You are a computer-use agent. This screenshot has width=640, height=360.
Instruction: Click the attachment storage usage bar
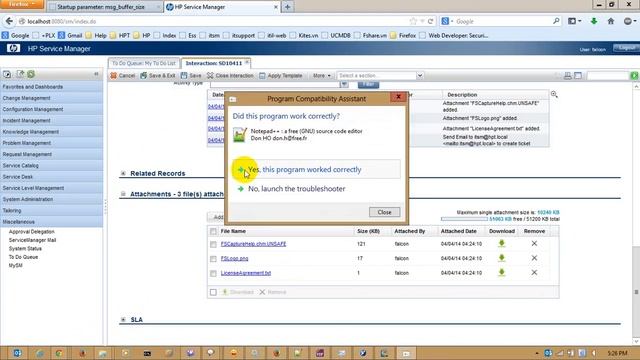pyautogui.click(x=464, y=219)
